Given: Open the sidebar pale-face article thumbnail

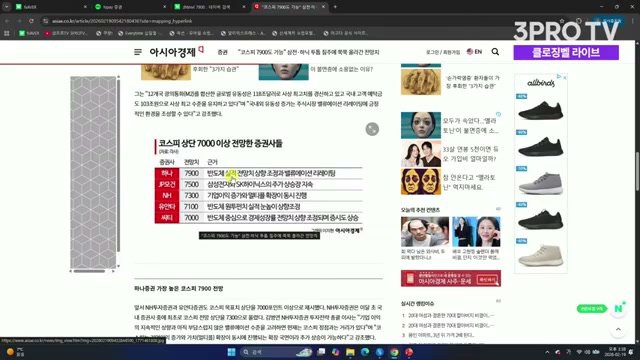Looking at the screenshot, I should click(x=421, y=125).
